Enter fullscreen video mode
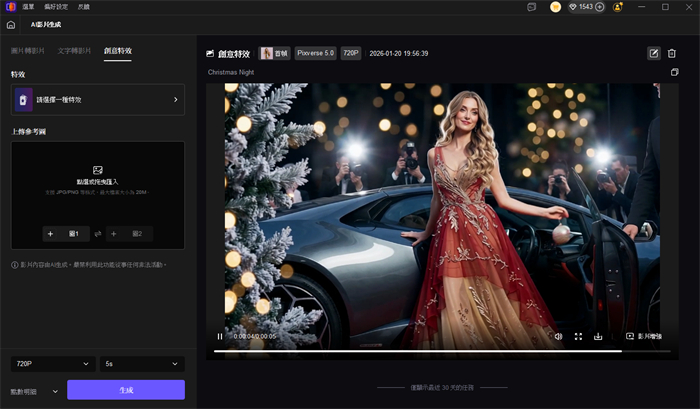 [578, 337]
